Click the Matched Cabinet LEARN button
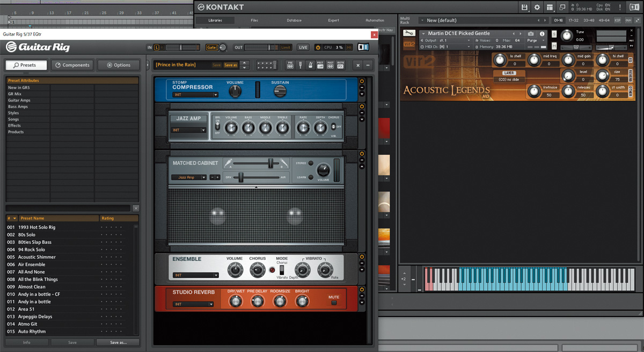Screen dimensions: 644x352 pos(311,177)
